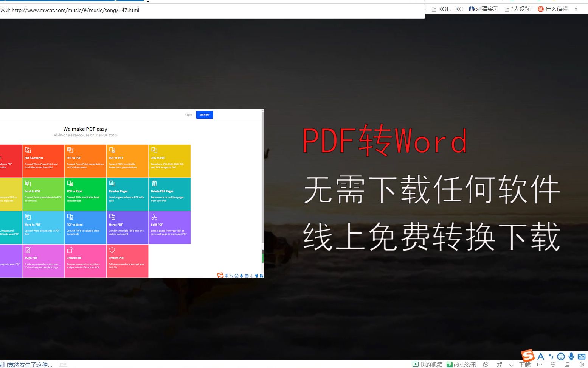Open the 刺猬实习 bookmark

click(483, 9)
